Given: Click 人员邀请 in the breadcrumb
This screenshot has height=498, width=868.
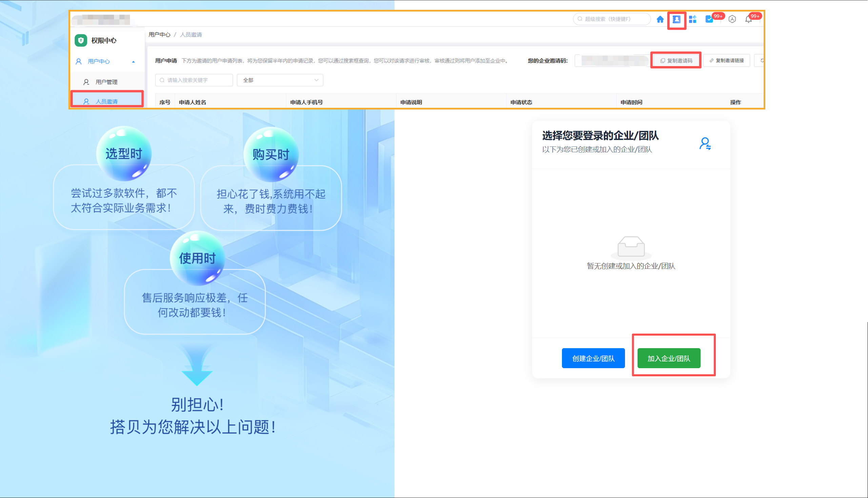Looking at the screenshot, I should (191, 35).
